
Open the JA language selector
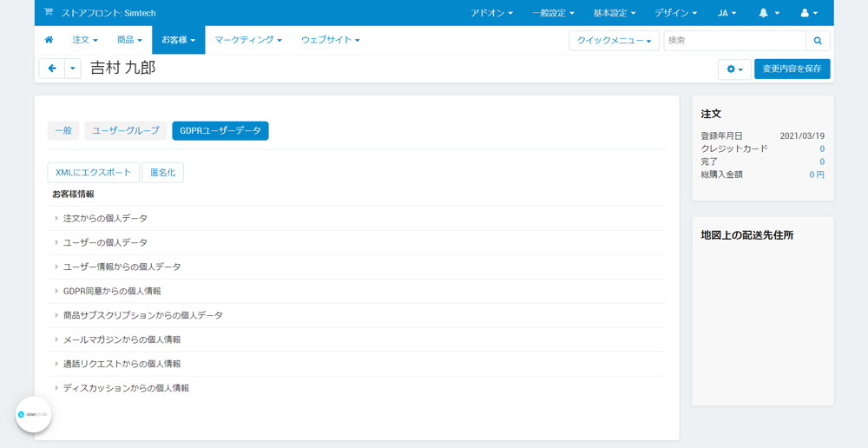(x=727, y=13)
